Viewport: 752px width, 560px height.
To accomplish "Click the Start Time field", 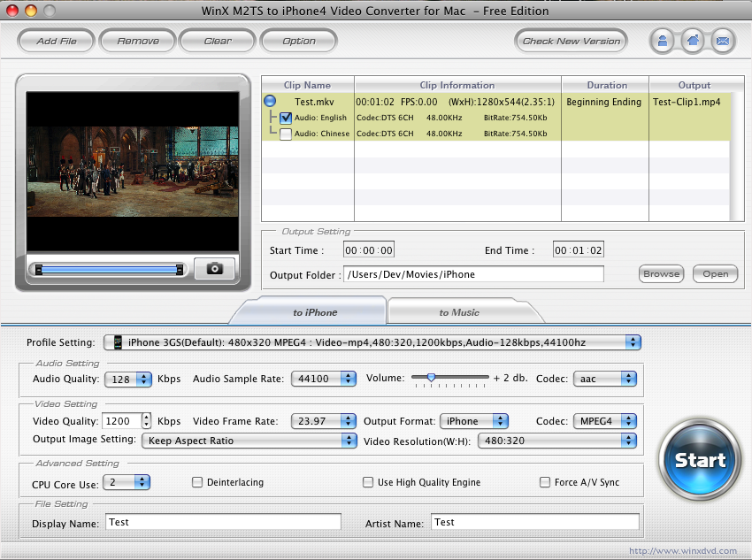I will click(x=369, y=249).
